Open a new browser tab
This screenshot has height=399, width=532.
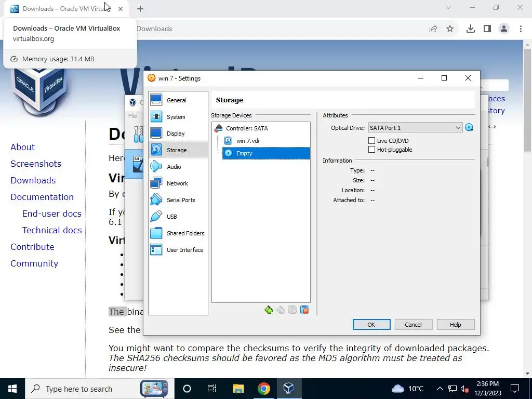tap(140, 9)
